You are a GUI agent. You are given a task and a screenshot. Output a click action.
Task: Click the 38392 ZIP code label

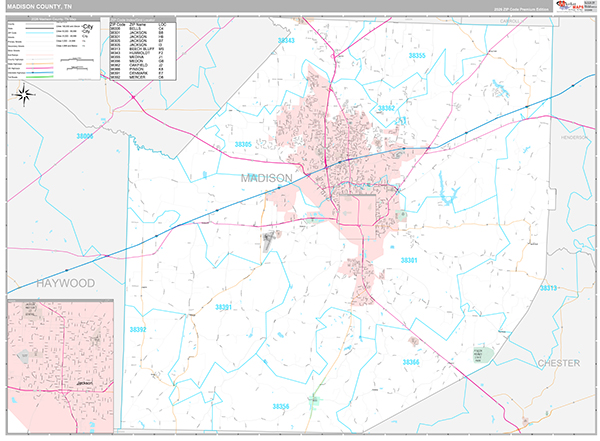[138, 329]
